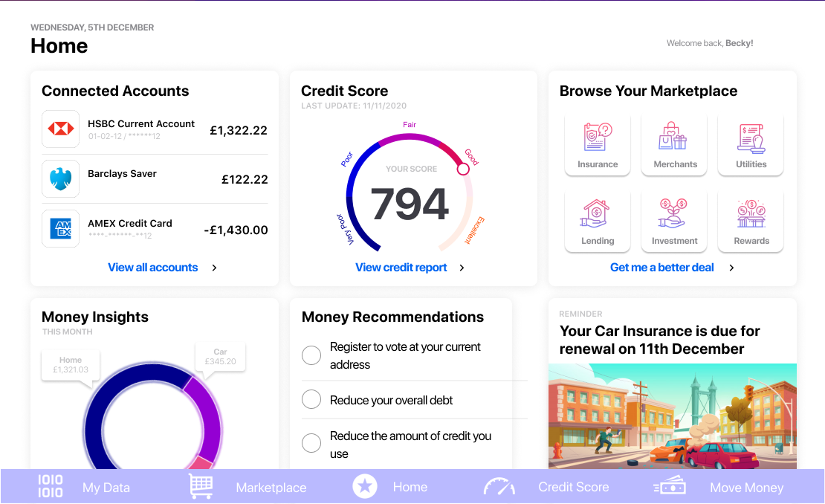Click the Get me a better deal link

(x=661, y=268)
